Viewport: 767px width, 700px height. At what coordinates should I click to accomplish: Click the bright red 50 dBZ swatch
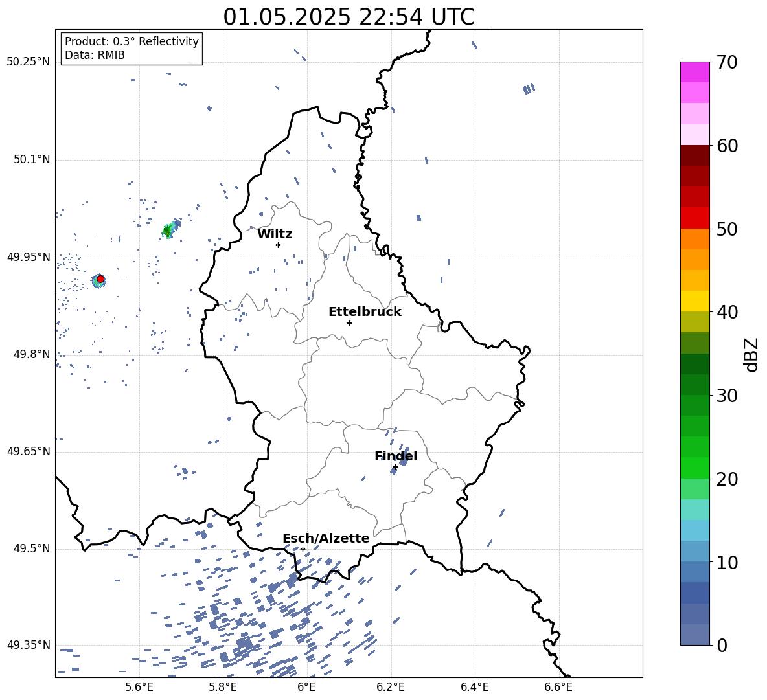pyautogui.click(x=694, y=218)
